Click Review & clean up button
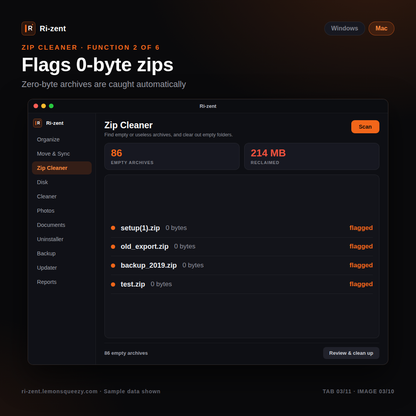Screen dimensions: 416x416 (351, 353)
